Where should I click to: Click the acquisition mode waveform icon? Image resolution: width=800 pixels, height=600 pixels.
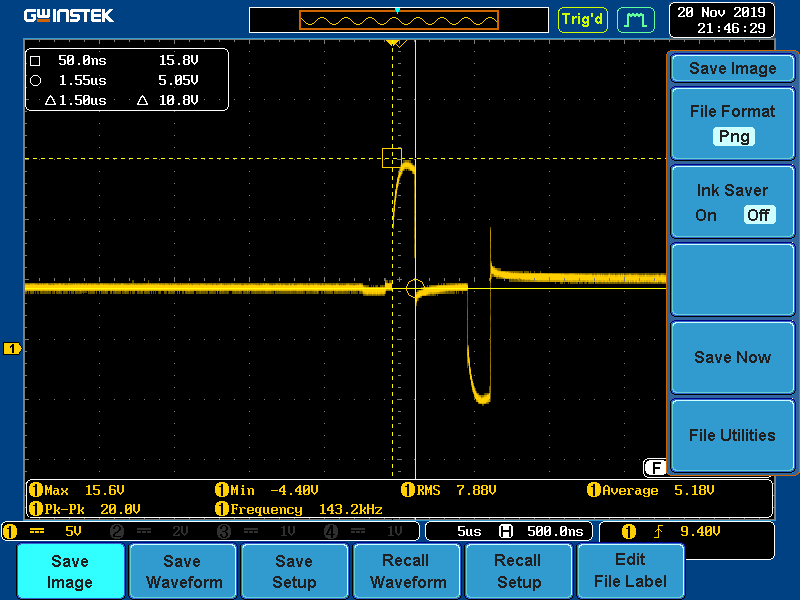[x=634, y=19]
